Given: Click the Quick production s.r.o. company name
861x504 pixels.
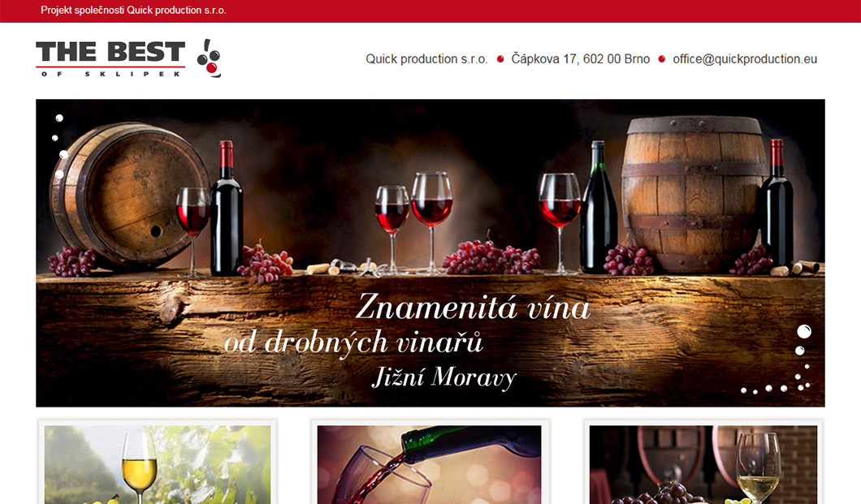Looking at the screenshot, I should pyautogui.click(x=426, y=59).
